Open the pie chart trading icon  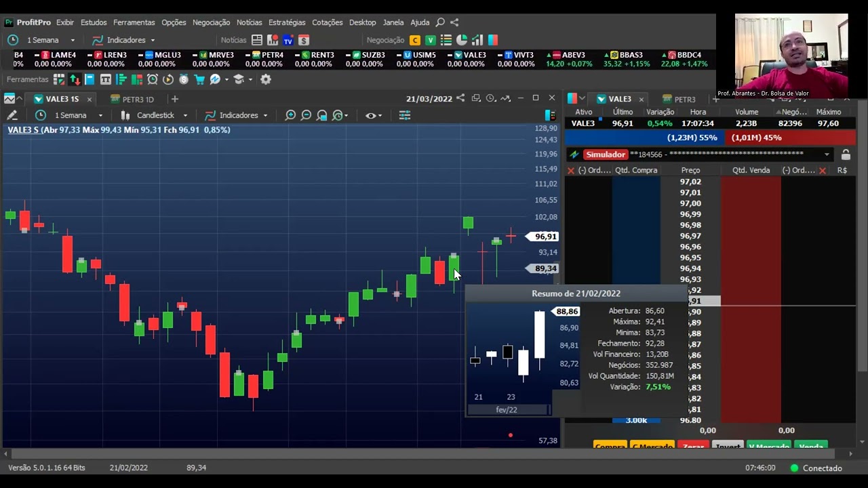click(x=462, y=40)
